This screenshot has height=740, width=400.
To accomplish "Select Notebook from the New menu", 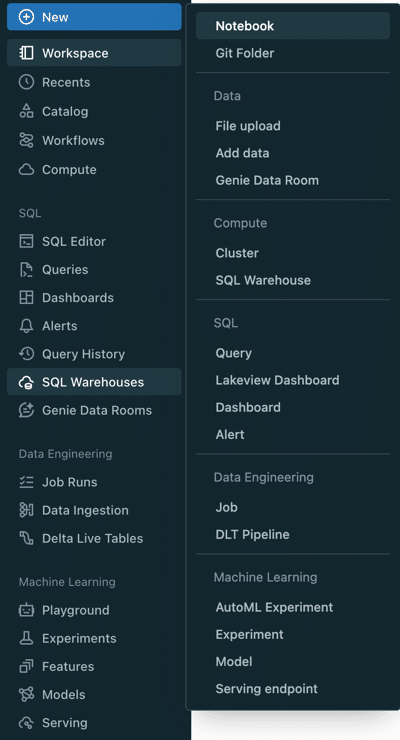I will point(293,25).
